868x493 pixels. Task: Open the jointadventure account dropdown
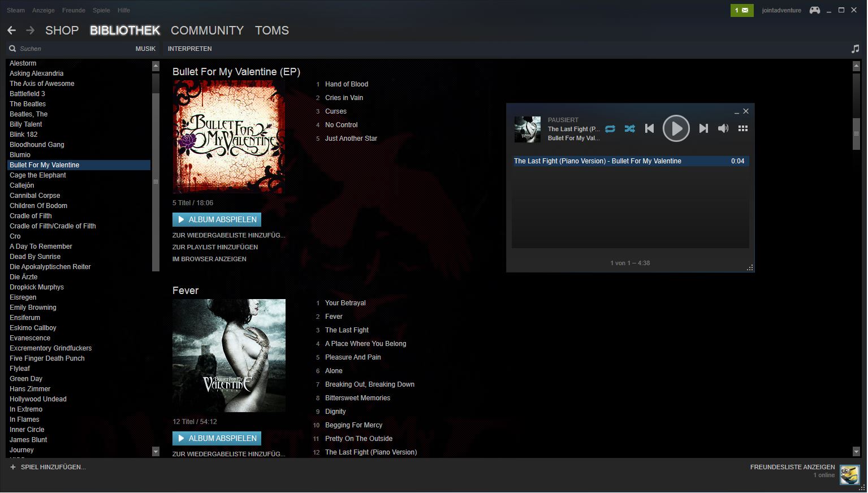pos(781,10)
